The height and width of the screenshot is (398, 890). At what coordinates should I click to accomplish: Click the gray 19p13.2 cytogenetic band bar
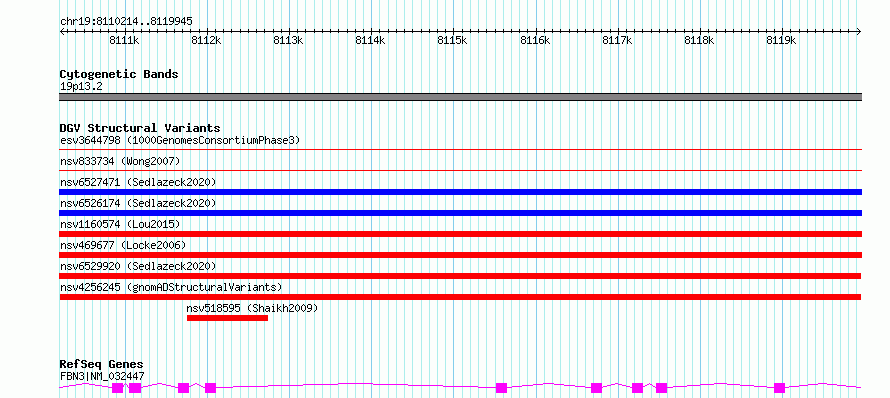click(460, 97)
